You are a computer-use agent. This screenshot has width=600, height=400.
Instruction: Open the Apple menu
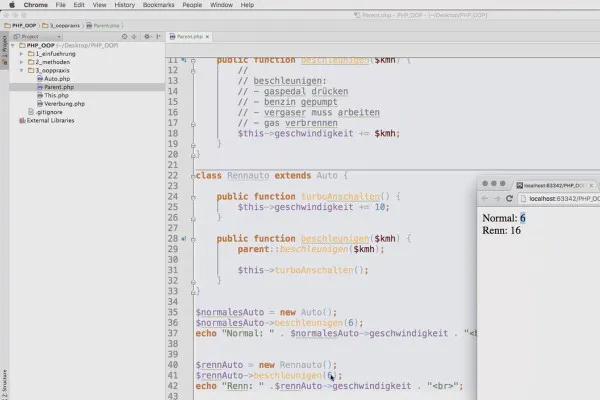[12, 5]
